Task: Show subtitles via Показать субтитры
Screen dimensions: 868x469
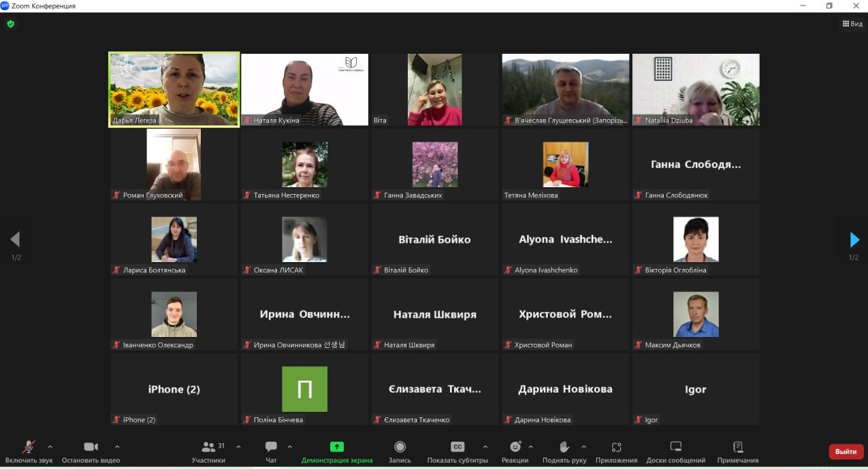Action: pos(457,451)
